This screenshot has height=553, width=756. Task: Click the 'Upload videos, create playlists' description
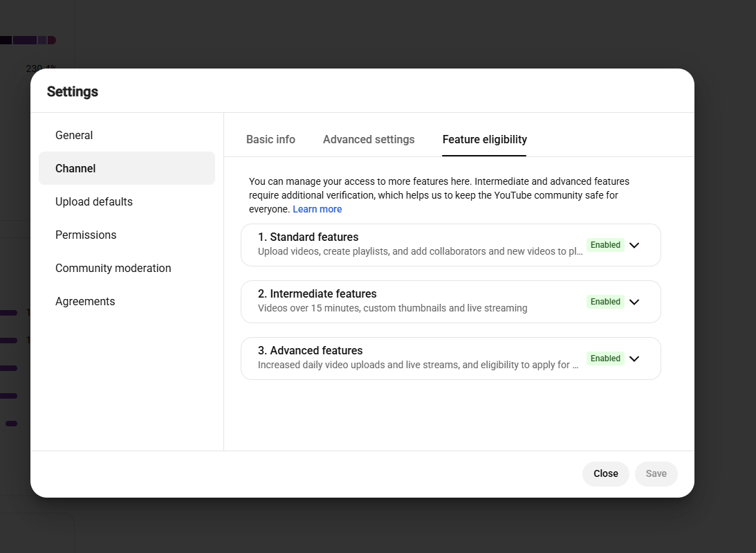coord(421,251)
